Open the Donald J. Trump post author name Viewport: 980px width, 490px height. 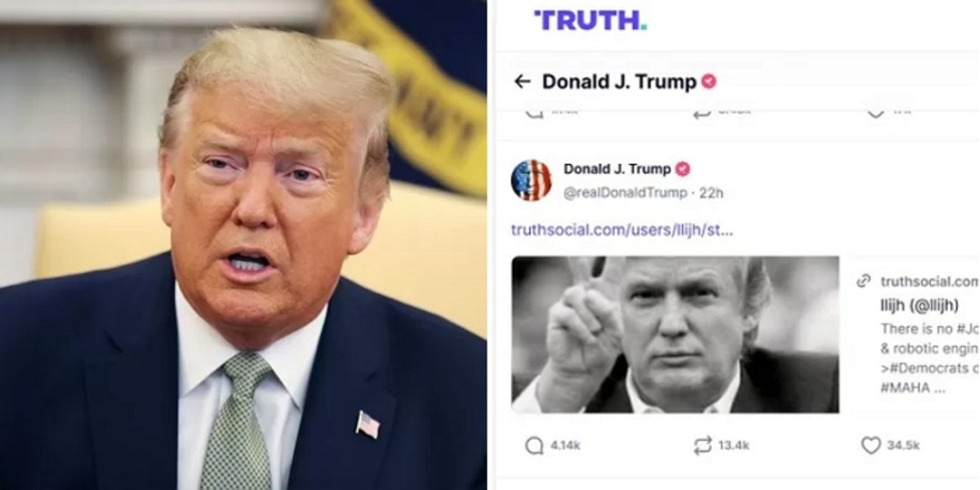tap(617, 169)
